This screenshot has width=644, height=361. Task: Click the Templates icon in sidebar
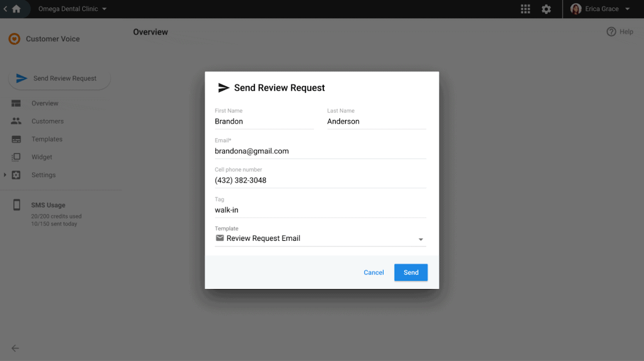click(16, 139)
